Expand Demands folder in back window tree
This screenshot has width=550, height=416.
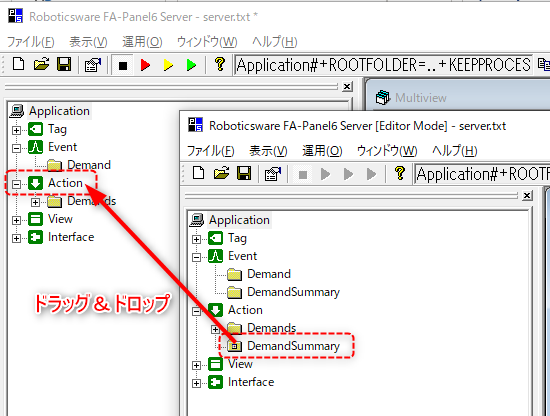pyautogui.click(x=35, y=202)
